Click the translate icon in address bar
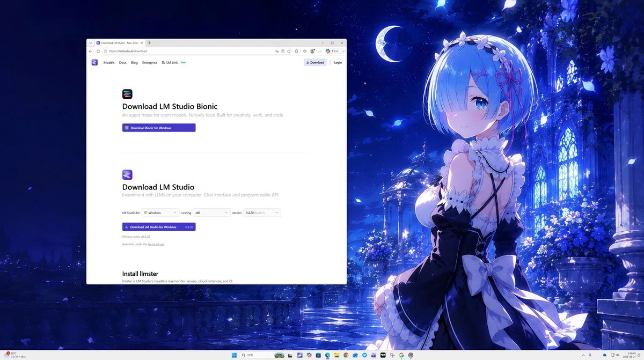The height and width of the screenshot is (360, 644). click(x=277, y=51)
